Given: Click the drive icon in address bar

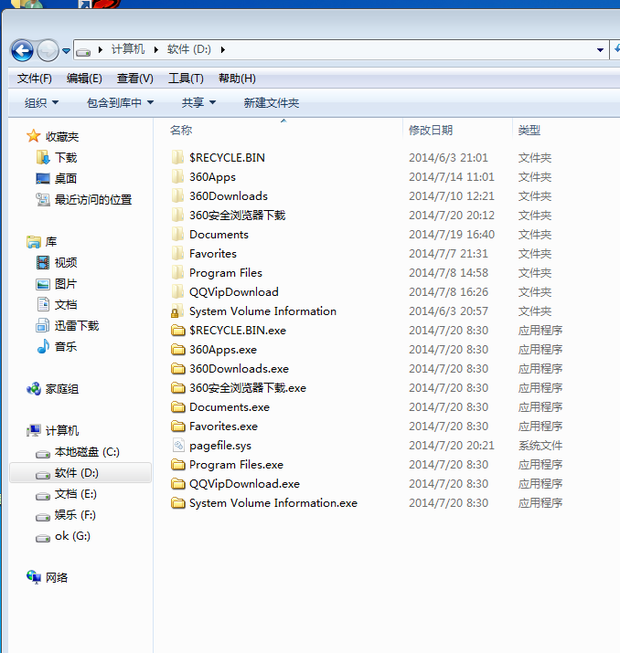Looking at the screenshot, I should 83,52.
